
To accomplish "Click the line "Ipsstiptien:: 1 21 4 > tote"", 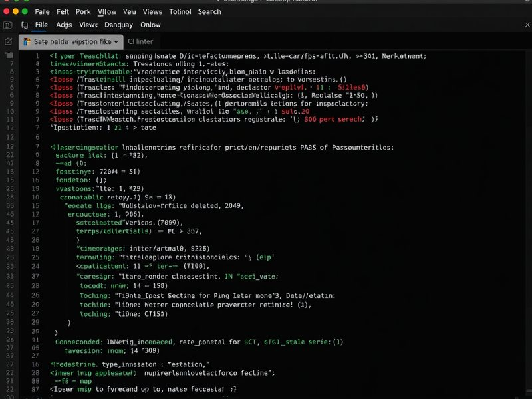I will click(x=103, y=128).
